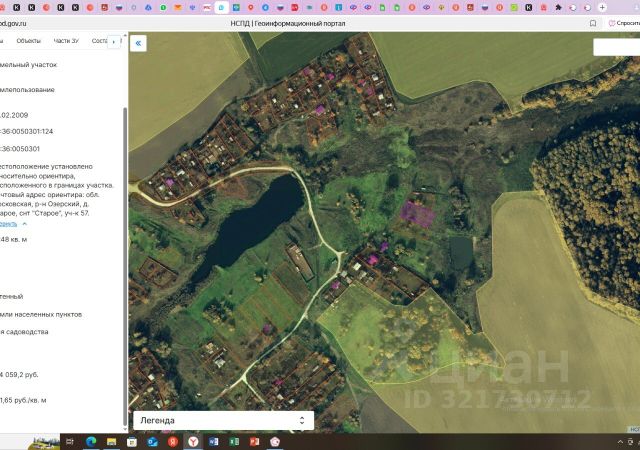Click the taskbar weather landscape widget
Screen dimensions: 640x450
click(44, 442)
